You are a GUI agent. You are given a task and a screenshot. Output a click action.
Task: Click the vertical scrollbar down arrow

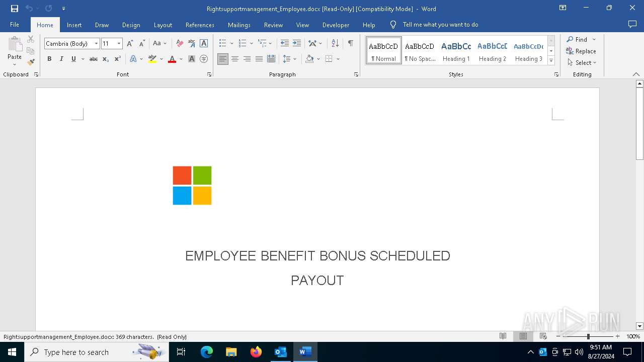[x=639, y=326]
